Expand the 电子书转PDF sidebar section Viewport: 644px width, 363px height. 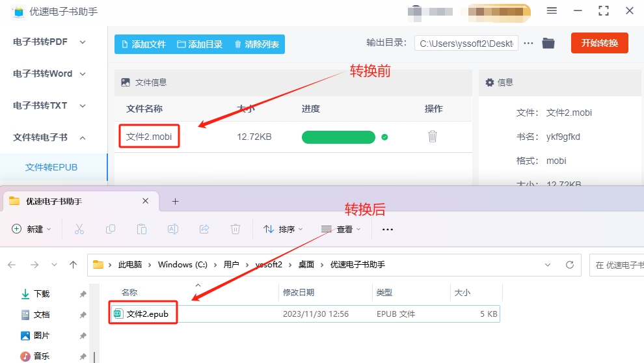pos(49,42)
